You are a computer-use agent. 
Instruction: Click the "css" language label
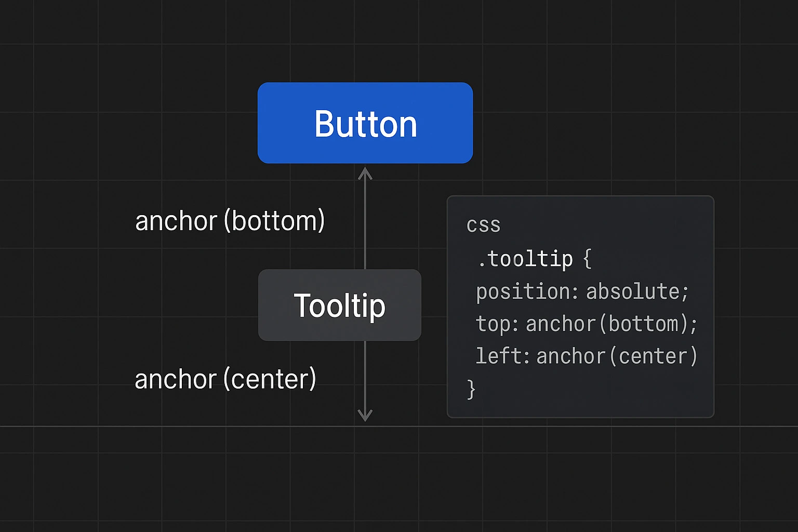tap(483, 225)
